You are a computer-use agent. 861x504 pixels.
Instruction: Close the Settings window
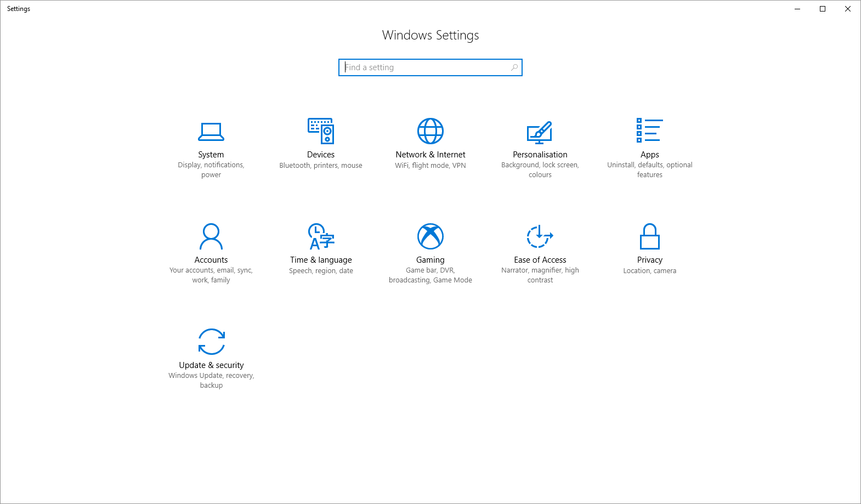(848, 9)
